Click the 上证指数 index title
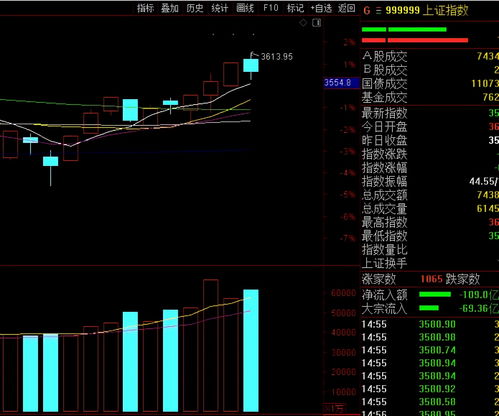This screenshot has width=499, height=416. [x=445, y=11]
